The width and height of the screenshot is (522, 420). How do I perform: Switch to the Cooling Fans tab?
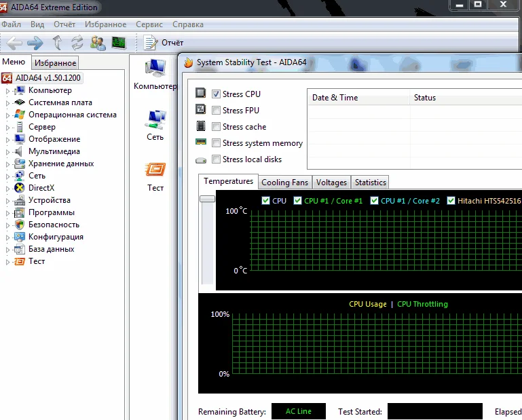(284, 183)
